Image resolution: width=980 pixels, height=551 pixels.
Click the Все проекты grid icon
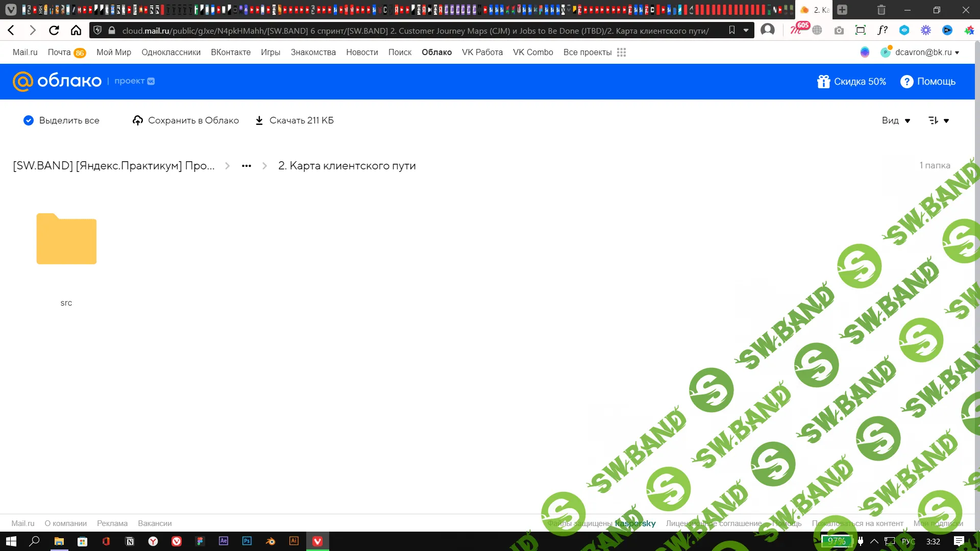(621, 53)
